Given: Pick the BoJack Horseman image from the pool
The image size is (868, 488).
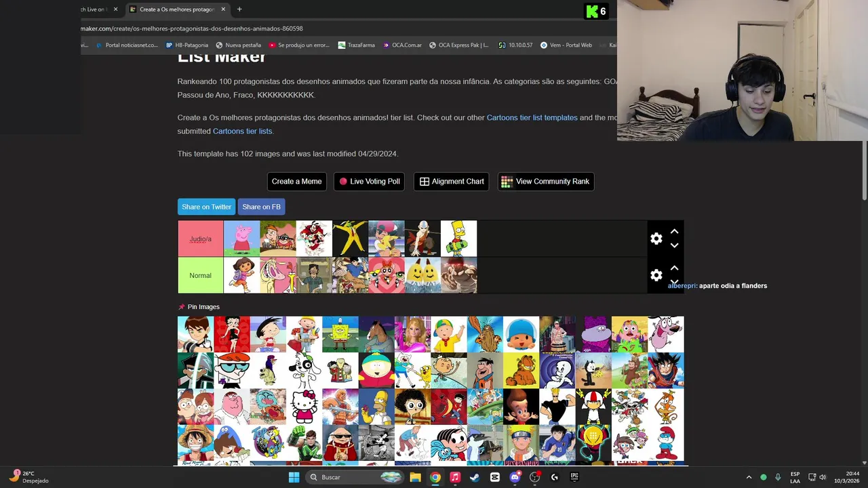Looking at the screenshot, I should click(376, 334).
